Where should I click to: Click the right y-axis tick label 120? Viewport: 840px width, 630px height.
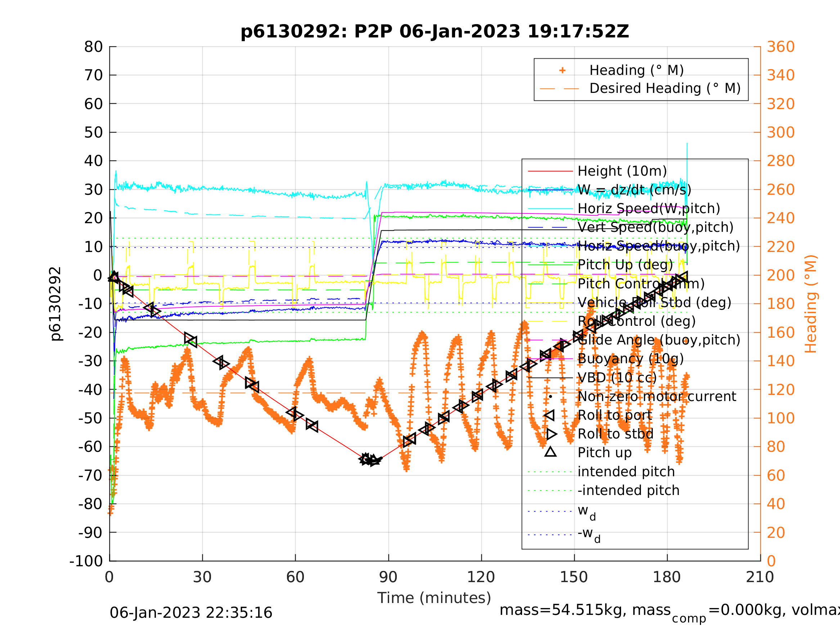pyautogui.click(x=781, y=390)
